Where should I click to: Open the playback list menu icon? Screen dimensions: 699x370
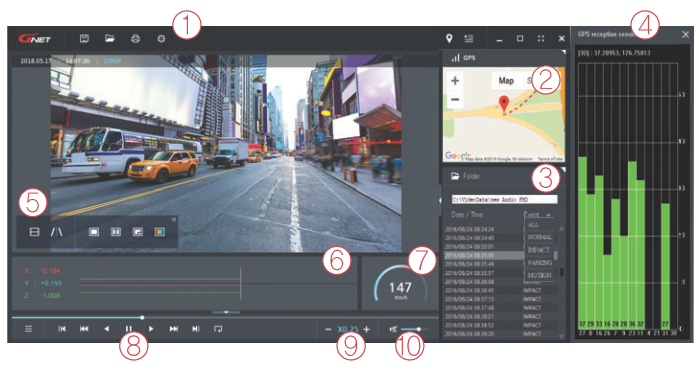click(28, 329)
